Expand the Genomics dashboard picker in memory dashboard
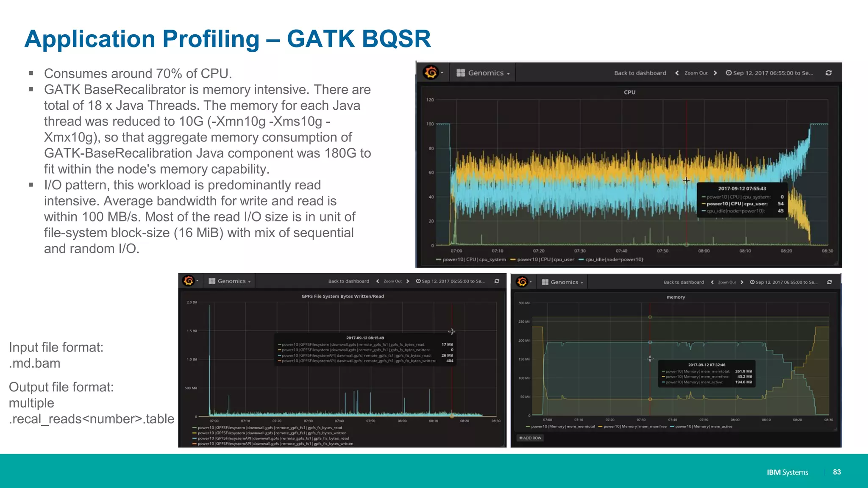 [562, 282]
